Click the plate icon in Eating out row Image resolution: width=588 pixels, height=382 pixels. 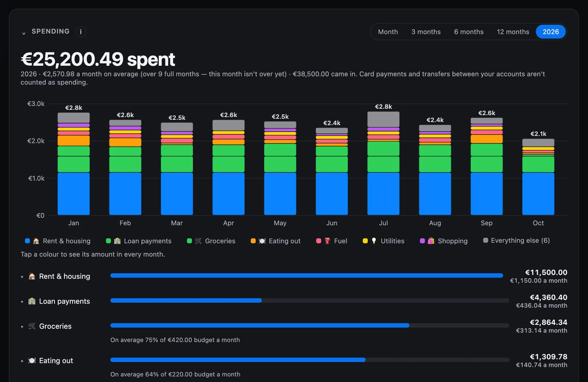32,360
